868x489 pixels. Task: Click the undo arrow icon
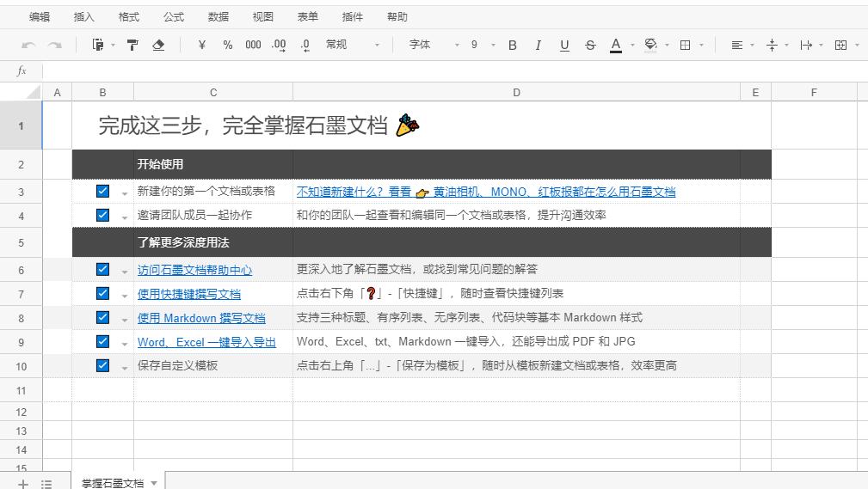(x=28, y=46)
